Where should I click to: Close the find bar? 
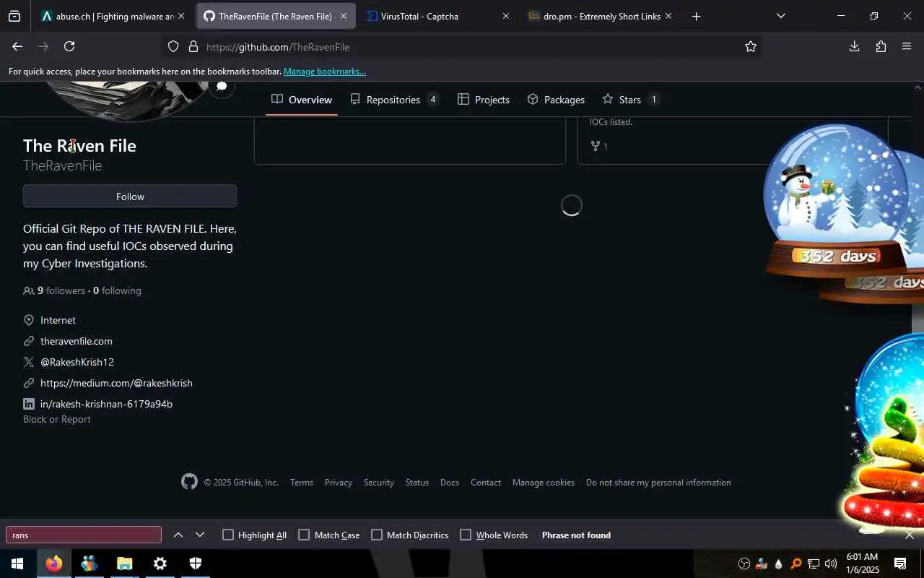[910, 535]
